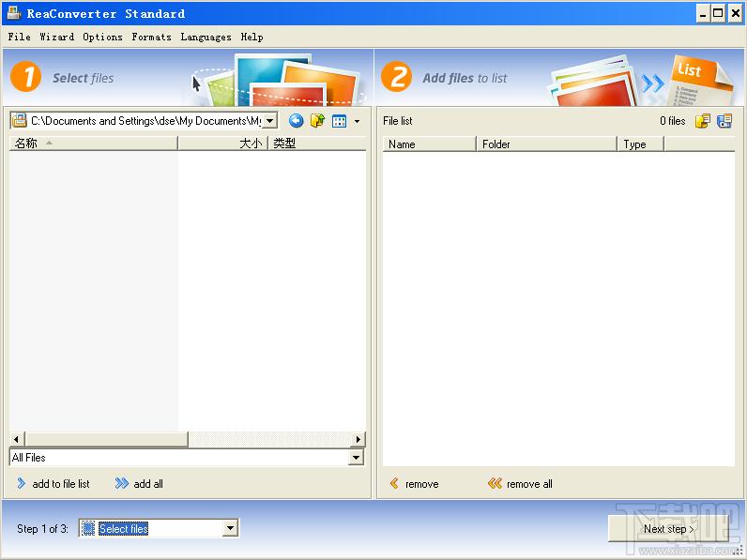747x560 pixels.
Task: Open the Step 1 of 3 dropdown
Action: (230, 528)
